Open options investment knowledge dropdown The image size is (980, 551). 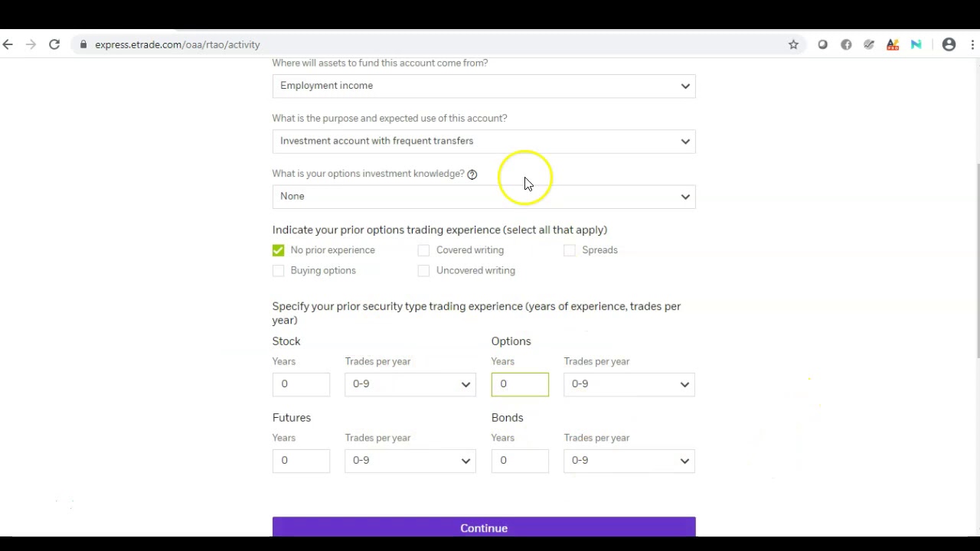pyautogui.click(x=484, y=197)
